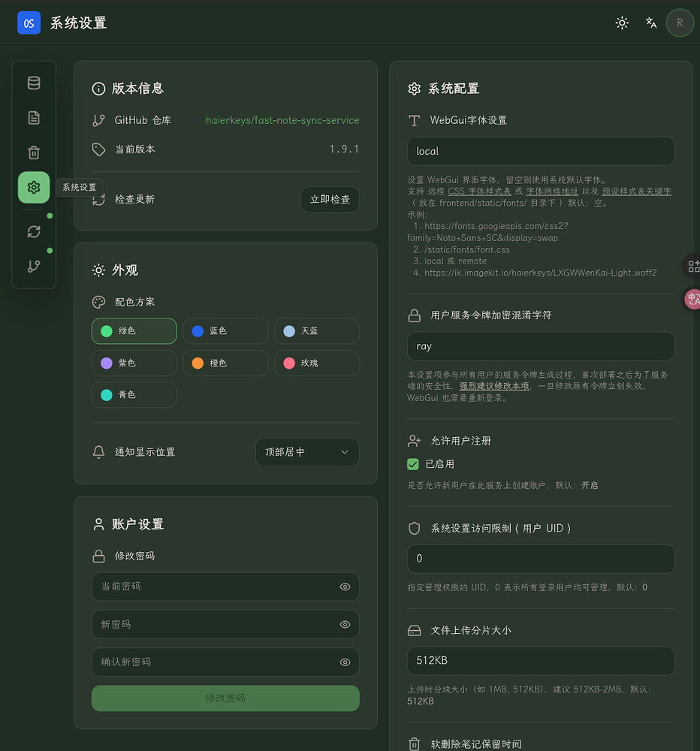700x751 pixels.
Task: Toggle the theme sun icon in top bar
Action: point(622,23)
